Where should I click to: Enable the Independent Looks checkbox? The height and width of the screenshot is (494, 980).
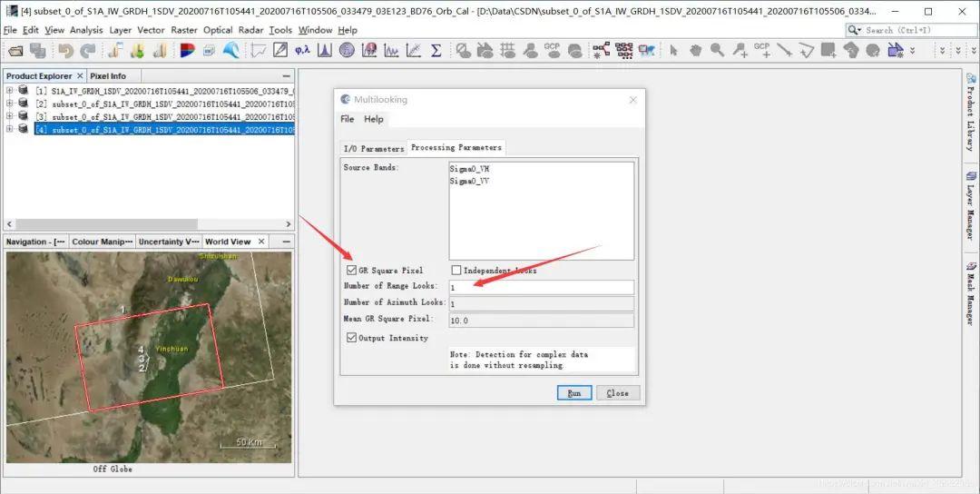coord(456,271)
